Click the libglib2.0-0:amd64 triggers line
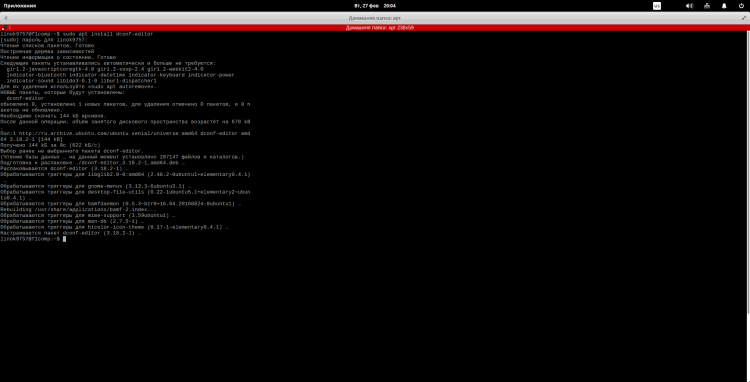Viewport: 750px width, 382px height. click(x=125, y=175)
